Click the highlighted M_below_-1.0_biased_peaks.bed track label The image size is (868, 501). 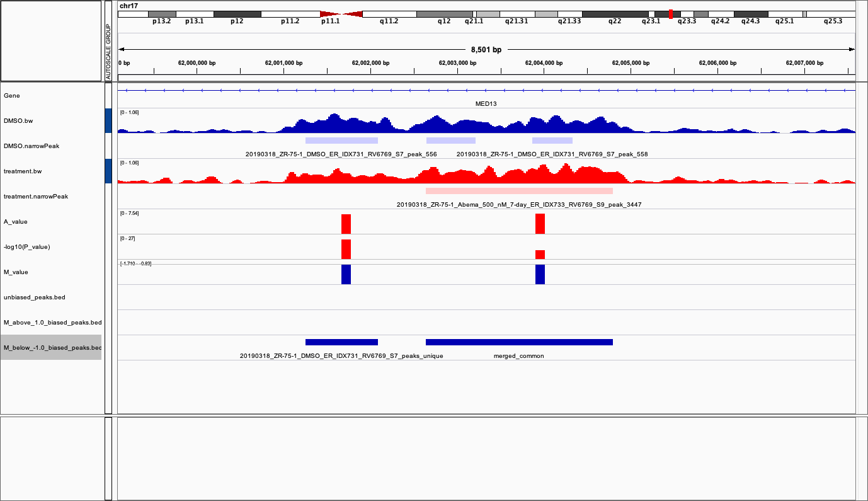(51, 347)
